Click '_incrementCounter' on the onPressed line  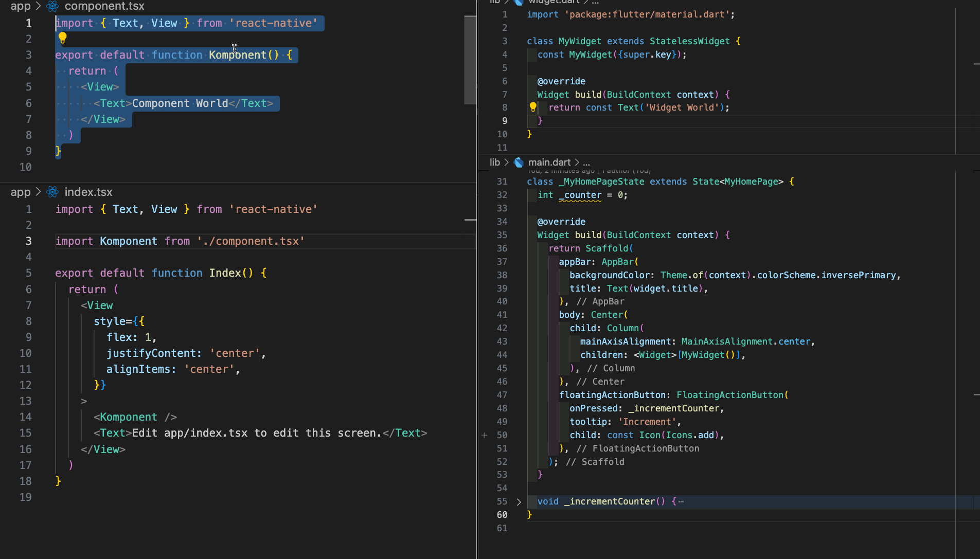pyautogui.click(x=673, y=408)
